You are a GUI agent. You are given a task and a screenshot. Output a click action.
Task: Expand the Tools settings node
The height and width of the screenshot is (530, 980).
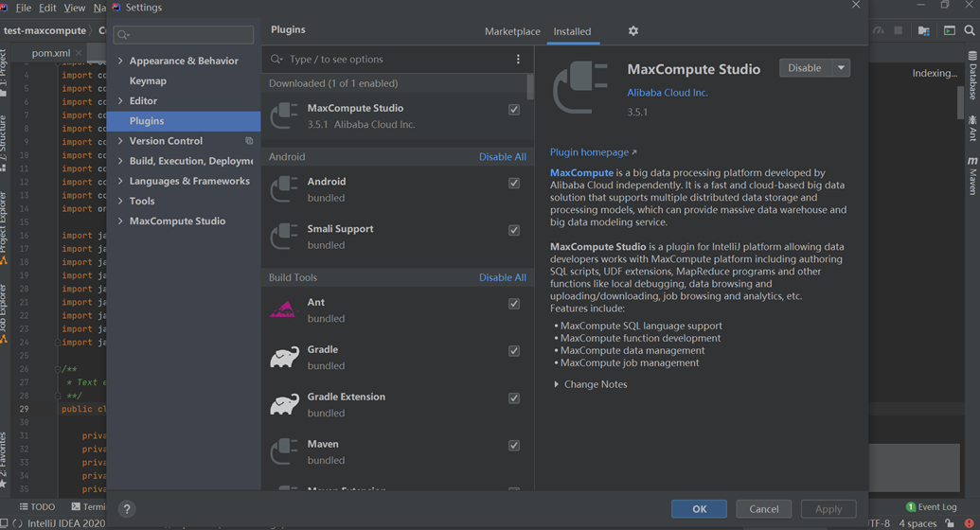coord(120,201)
